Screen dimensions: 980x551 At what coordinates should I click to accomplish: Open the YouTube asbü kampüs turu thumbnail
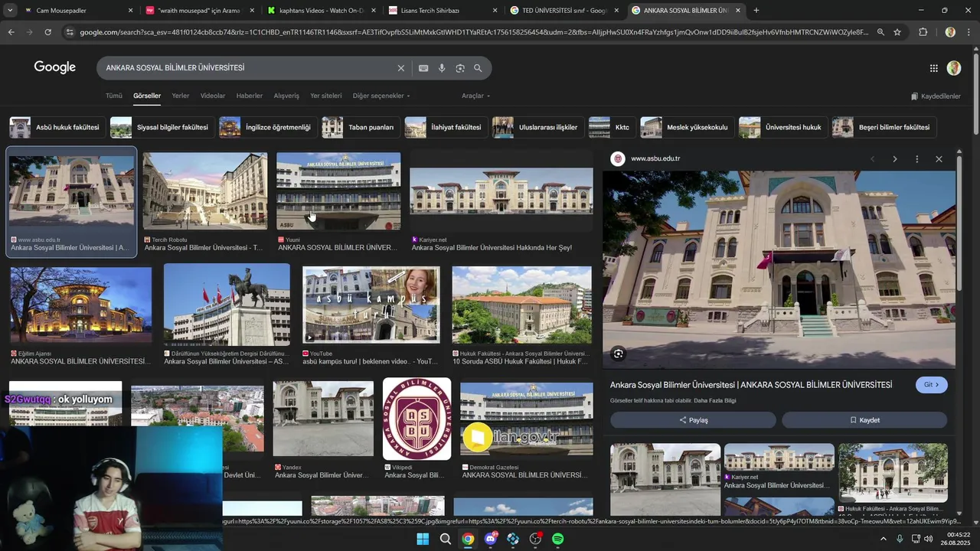(371, 305)
